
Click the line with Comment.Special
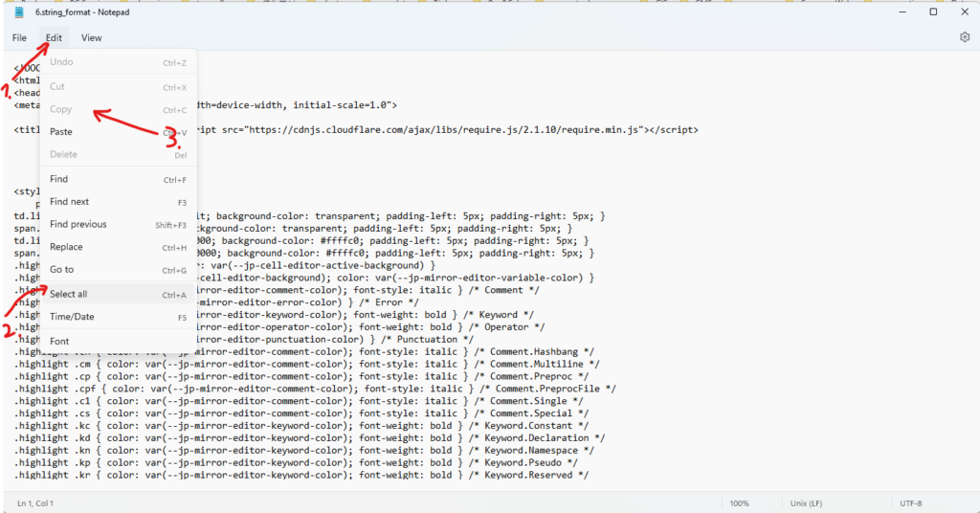[x=301, y=413]
